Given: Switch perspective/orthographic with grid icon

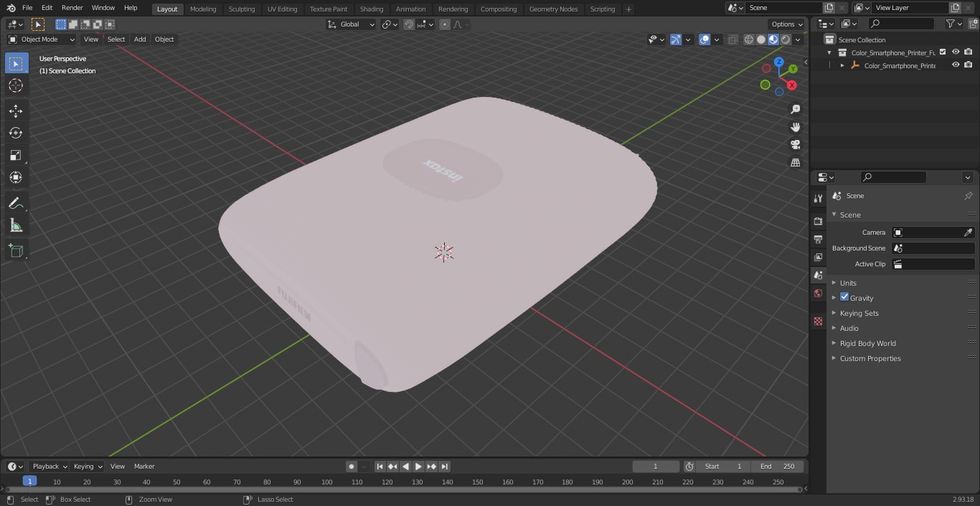Looking at the screenshot, I should [795, 163].
